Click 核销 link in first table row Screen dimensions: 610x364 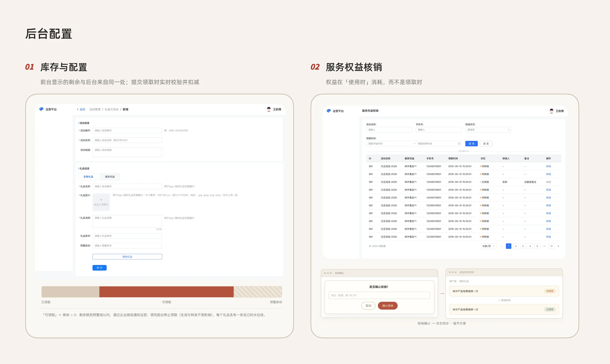pos(548,166)
